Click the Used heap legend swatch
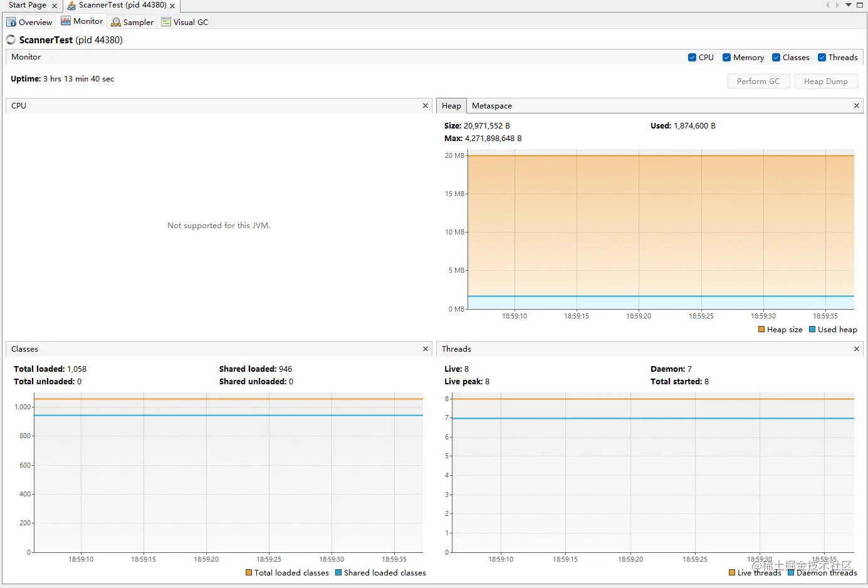 click(x=812, y=329)
